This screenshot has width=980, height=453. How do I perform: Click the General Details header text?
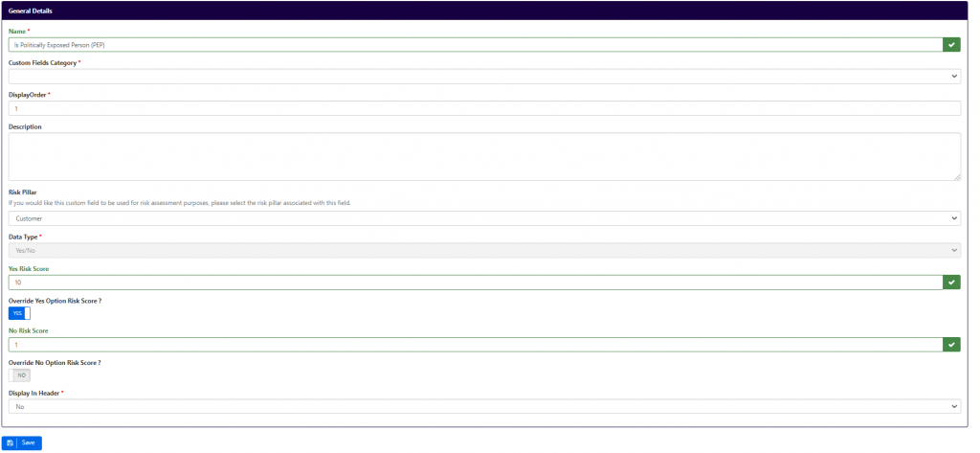point(31,11)
